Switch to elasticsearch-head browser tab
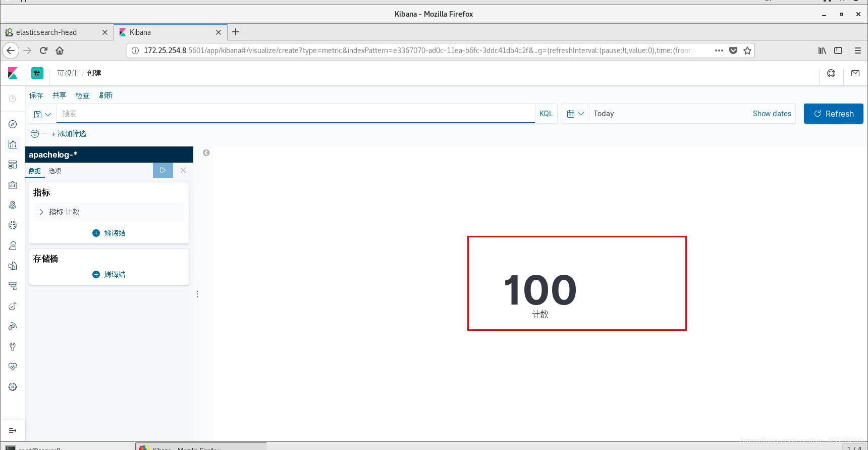Image resolution: width=868 pixels, height=450 pixels. (57, 32)
